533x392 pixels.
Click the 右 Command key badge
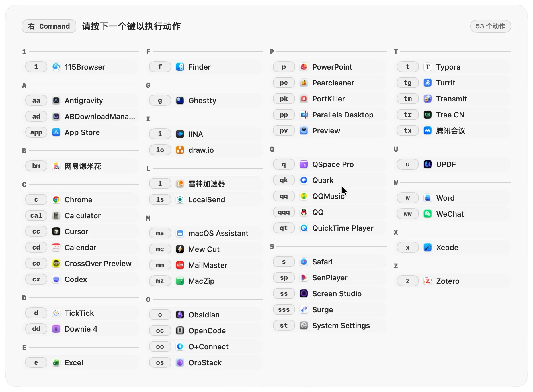[x=49, y=26]
